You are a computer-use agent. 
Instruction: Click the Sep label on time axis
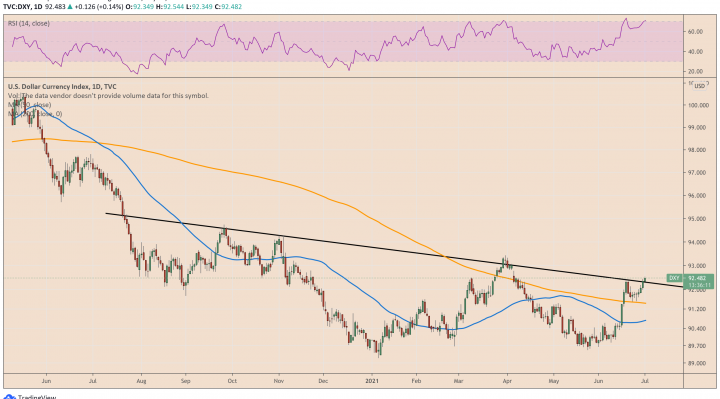(185, 381)
